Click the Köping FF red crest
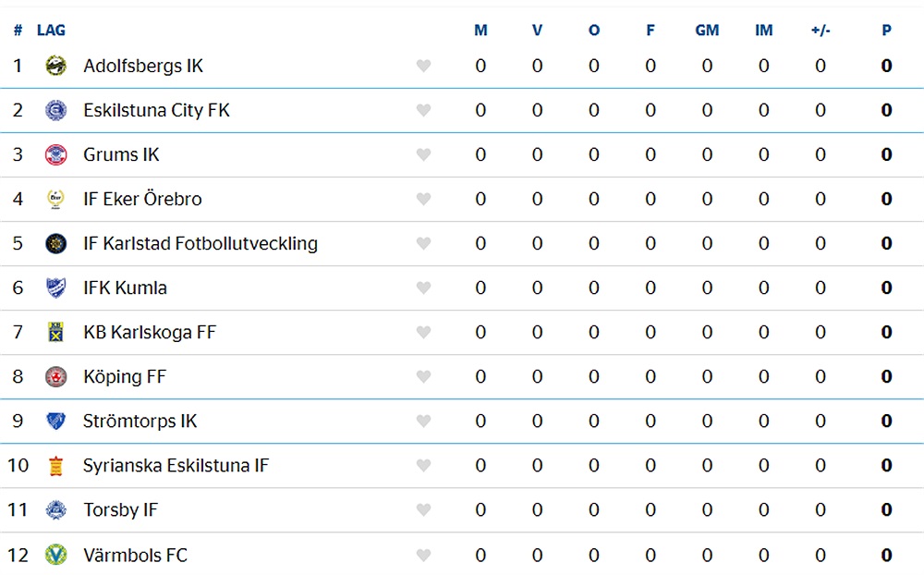This screenshot has width=924, height=575. point(56,376)
